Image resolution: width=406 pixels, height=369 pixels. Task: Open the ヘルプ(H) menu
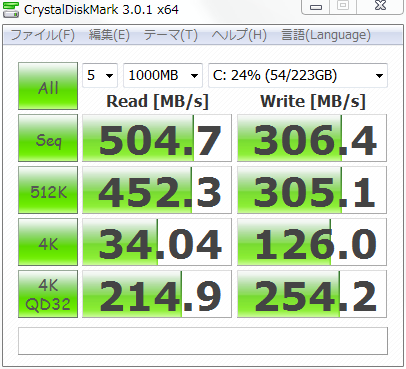[x=239, y=35]
